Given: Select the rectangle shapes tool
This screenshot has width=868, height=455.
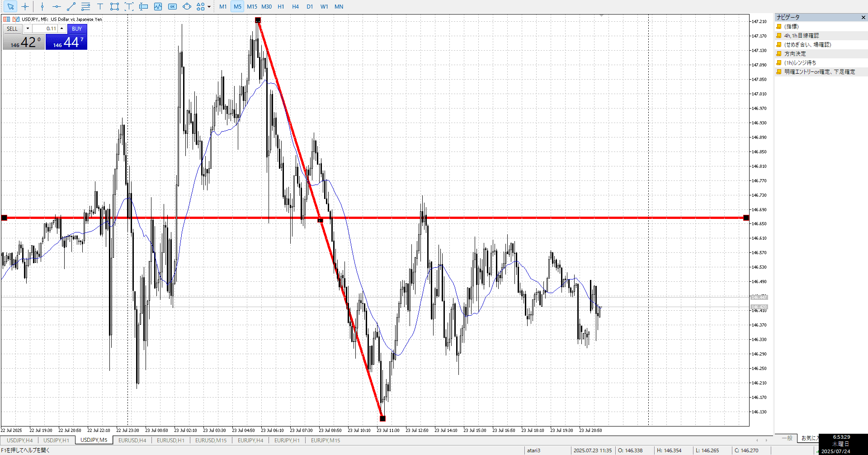Looking at the screenshot, I should (114, 6).
